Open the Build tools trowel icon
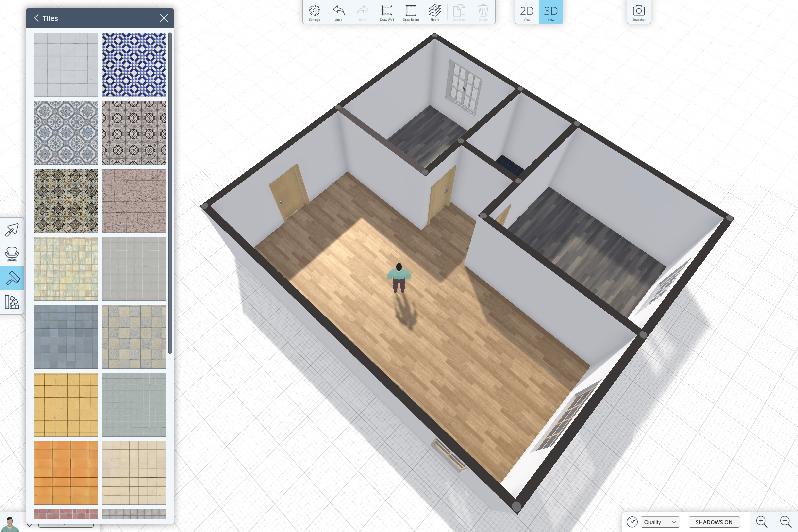Screen dimensions: 798x532 pos(12,230)
